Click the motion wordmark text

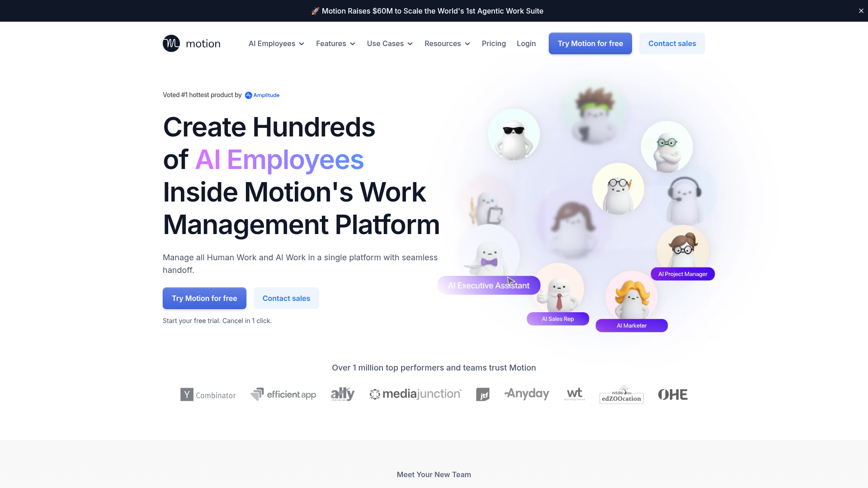point(203,44)
